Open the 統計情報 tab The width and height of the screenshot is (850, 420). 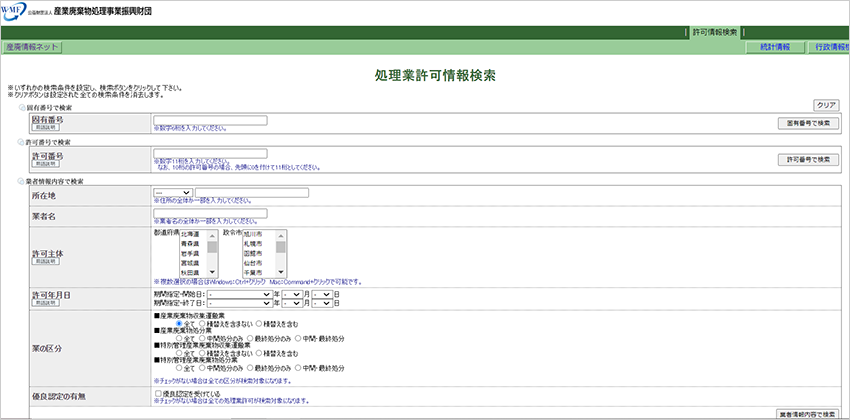pyautogui.click(x=774, y=47)
